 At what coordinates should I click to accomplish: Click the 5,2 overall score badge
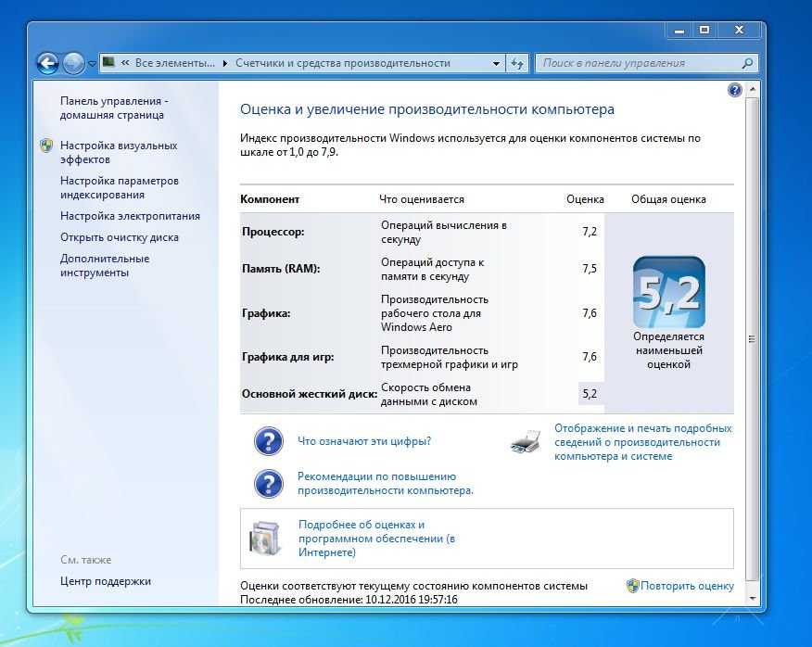[668, 292]
